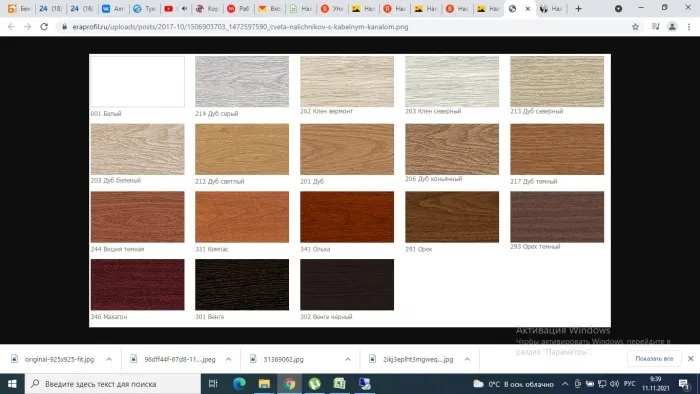Close the downloads bar
The image size is (700, 394).
691,359
